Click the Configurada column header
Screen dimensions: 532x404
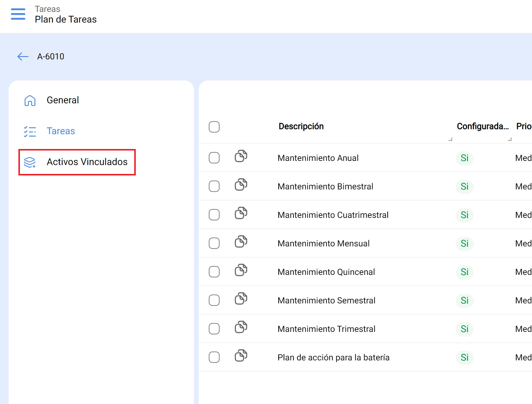(x=482, y=126)
